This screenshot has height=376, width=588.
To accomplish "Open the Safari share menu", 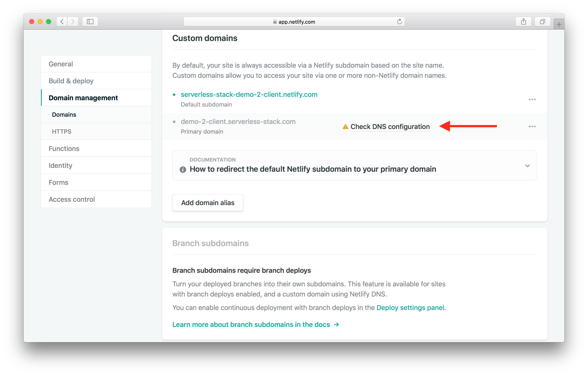I will [x=523, y=22].
